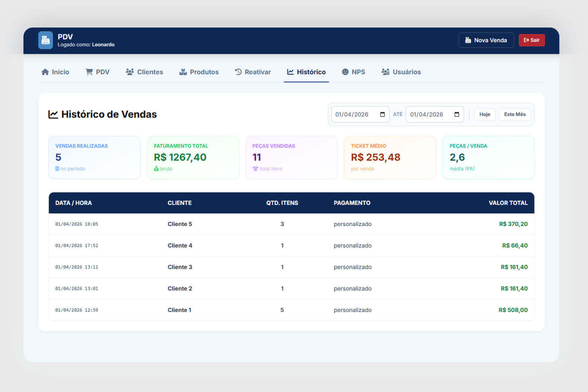Click the PDV cash register logo icon
This screenshot has width=588, height=392.
[x=45, y=40]
